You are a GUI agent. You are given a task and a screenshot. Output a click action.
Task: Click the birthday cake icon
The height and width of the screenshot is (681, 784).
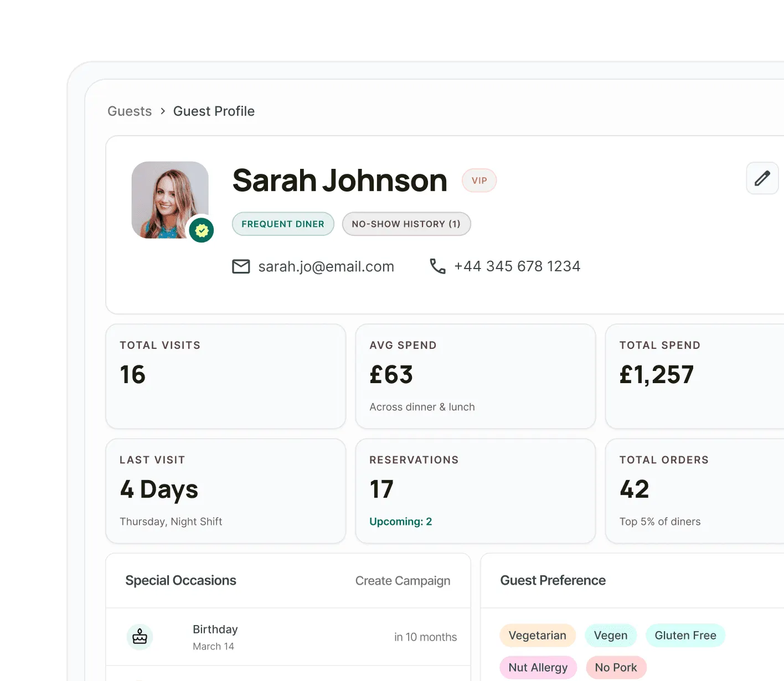click(140, 637)
